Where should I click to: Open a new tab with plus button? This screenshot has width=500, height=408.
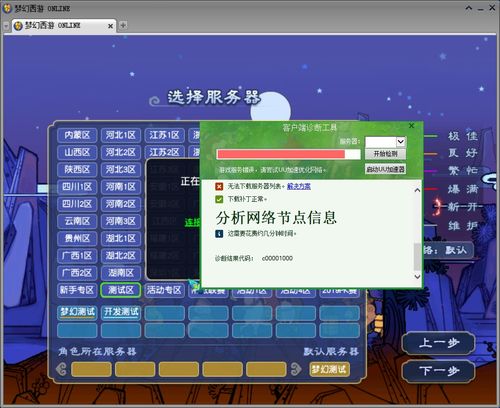click(x=123, y=25)
